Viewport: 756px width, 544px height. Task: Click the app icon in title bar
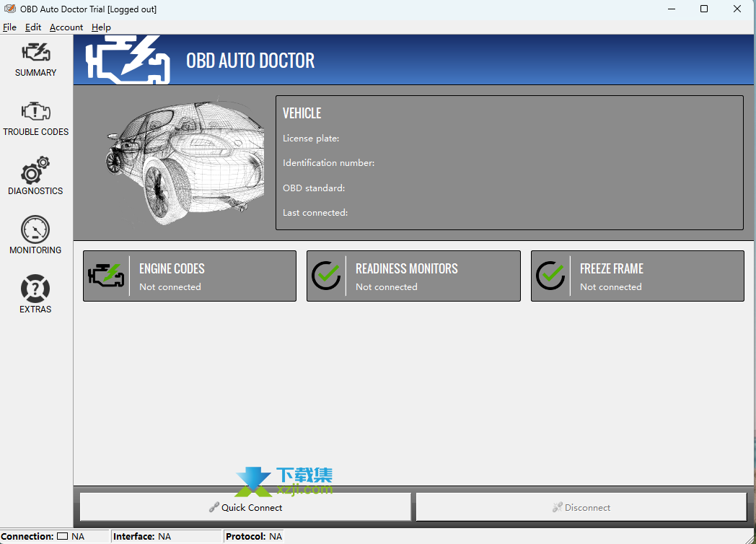[9, 9]
